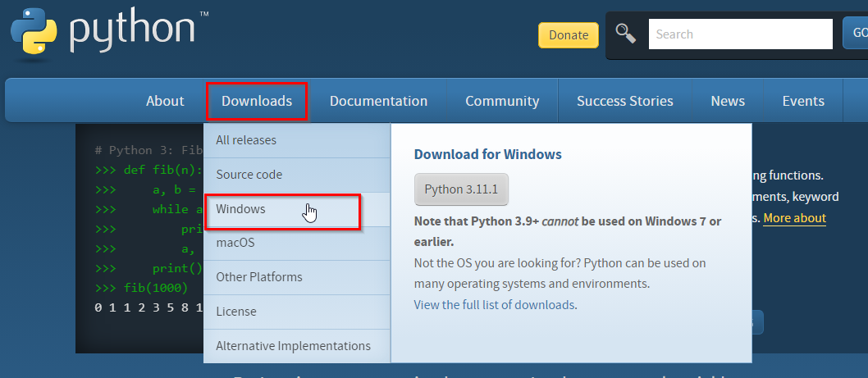The image size is (868, 378).
Task: Click the '# Python 3: Fib' comment line
Action: (149, 151)
